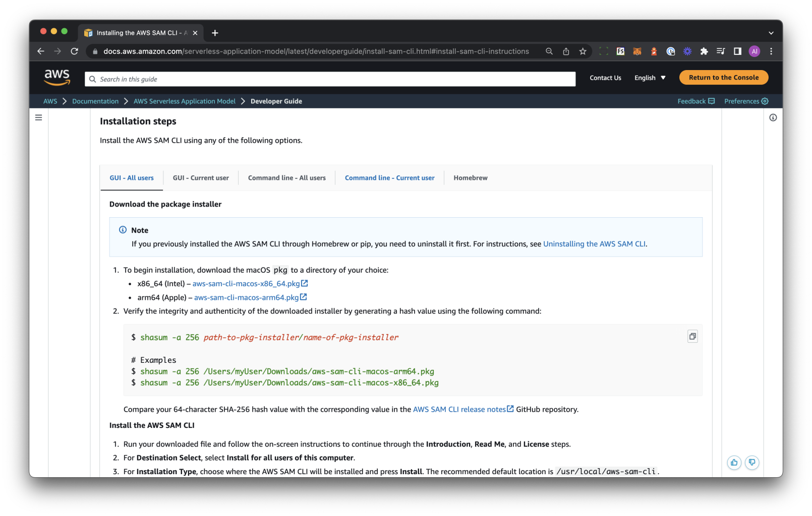Open Preferences via the gear icon
Screen dimensions: 812x516
click(766, 101)
